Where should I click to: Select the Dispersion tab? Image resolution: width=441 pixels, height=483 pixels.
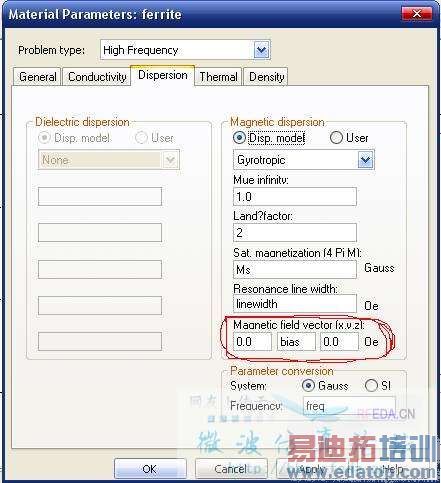coord(163,75)
